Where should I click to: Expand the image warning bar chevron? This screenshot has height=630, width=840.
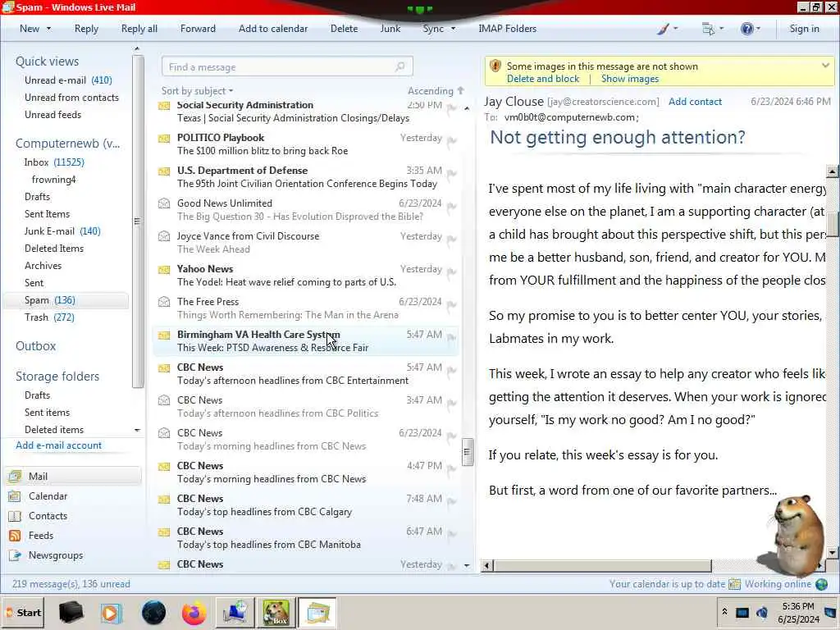pyautogui.click(x=825, y=66)
